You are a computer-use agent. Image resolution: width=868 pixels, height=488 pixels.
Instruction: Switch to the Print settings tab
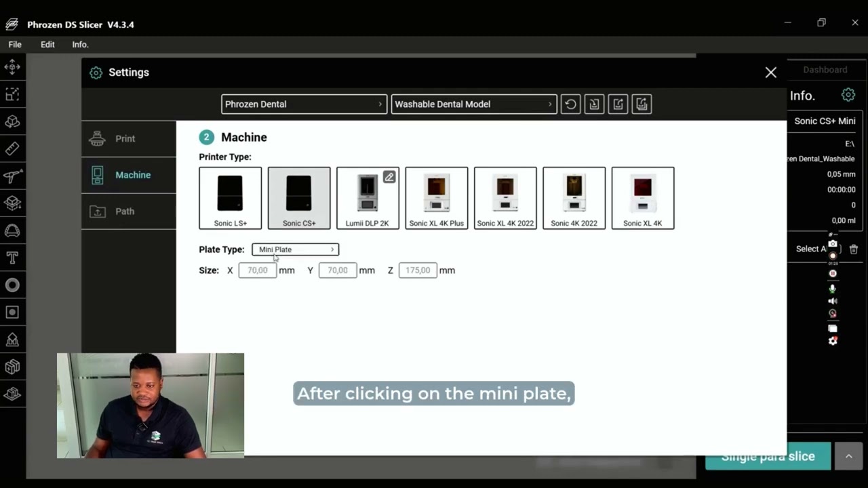[x=129, y=139]
